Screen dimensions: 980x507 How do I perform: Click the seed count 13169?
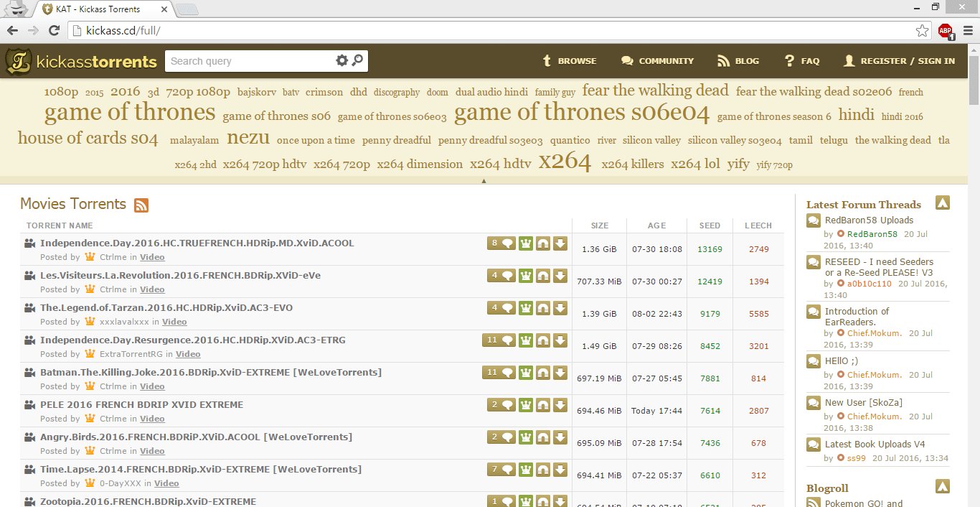(710, 249)
